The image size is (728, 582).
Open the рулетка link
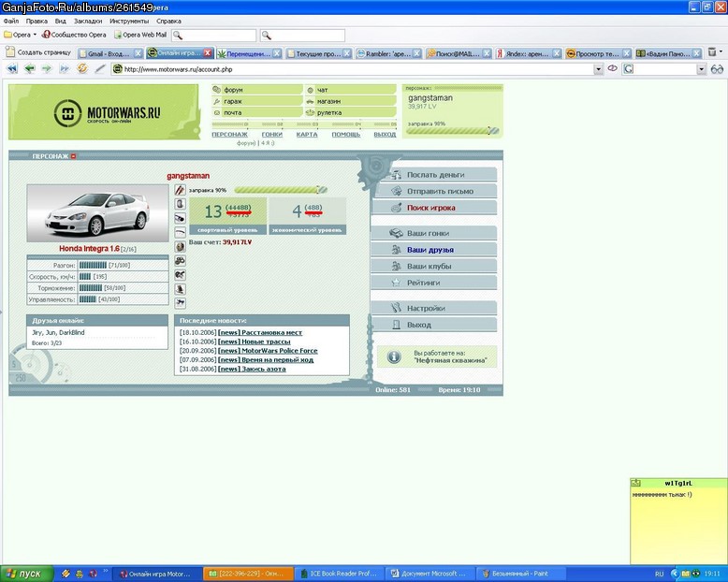(329, 113)
